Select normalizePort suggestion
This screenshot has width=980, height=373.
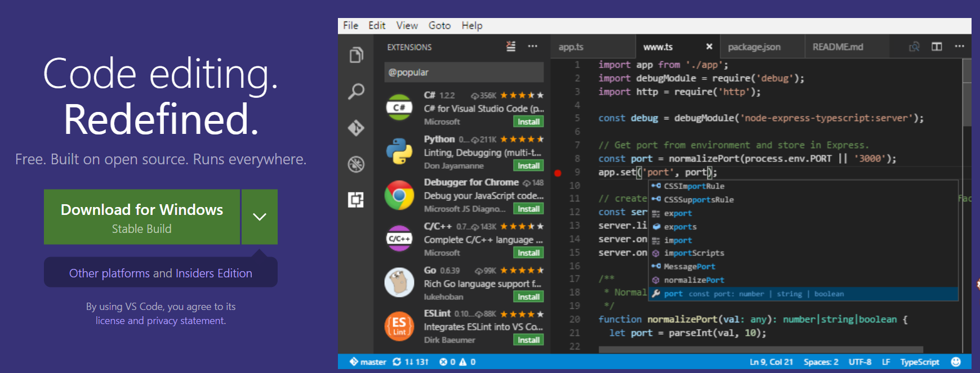803,280
